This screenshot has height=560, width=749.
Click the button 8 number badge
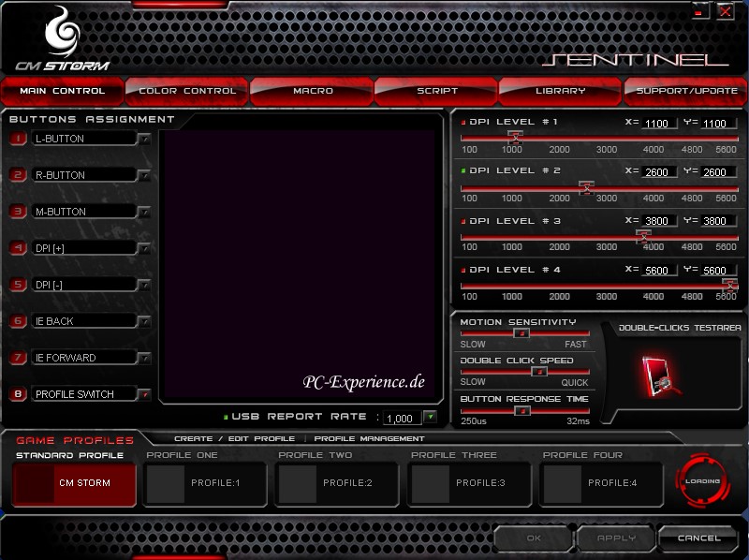[18, 394]
